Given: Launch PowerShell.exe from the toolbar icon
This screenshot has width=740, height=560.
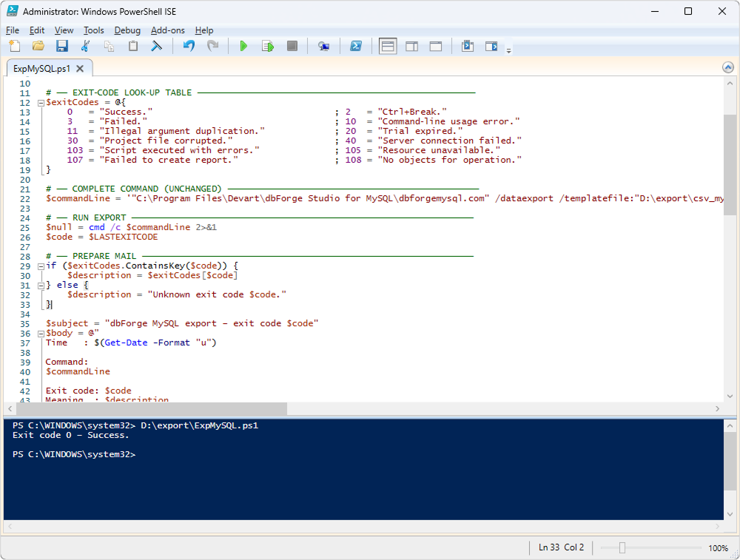Looking at the screenshot, I should click(356, 46).
